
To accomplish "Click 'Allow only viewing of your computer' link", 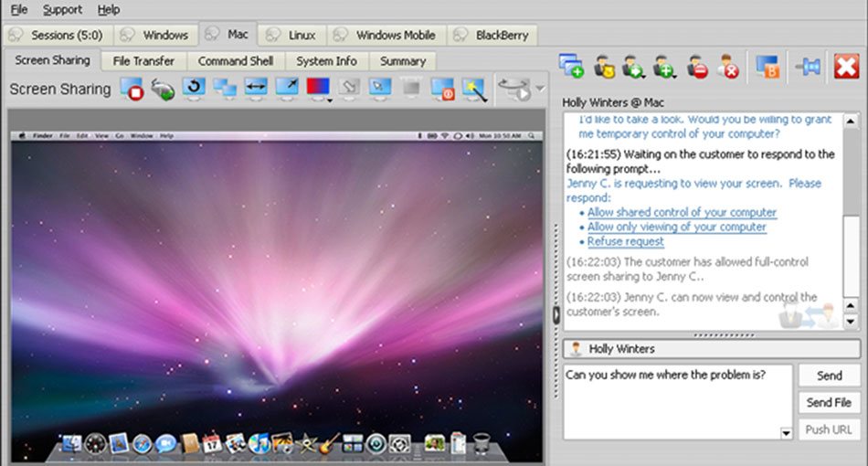I will coord(676,227).
